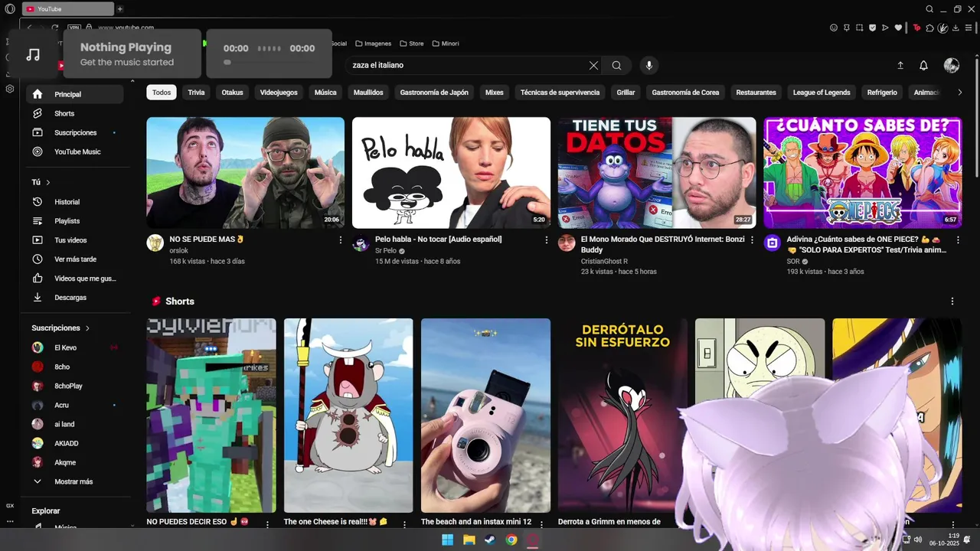Image resolution: width=980 pixels, height=551 pixels.
Task: Open Windows Start menu
Action: 448,540
